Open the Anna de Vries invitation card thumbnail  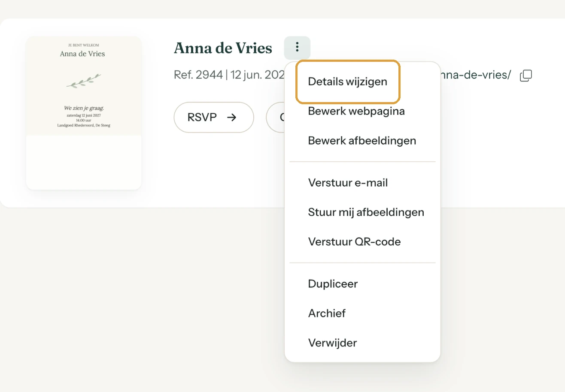pyautogui.click(x=84, y=113)
